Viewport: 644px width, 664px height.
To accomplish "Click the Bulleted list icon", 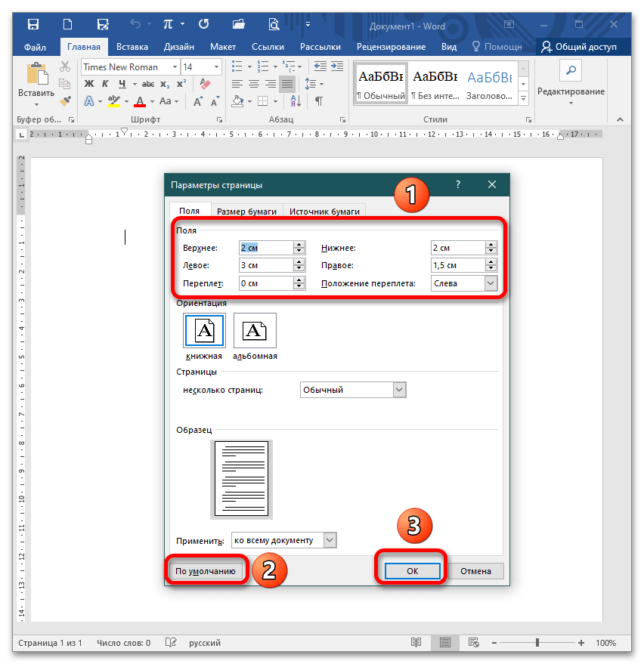I will [x=237, y=66].
